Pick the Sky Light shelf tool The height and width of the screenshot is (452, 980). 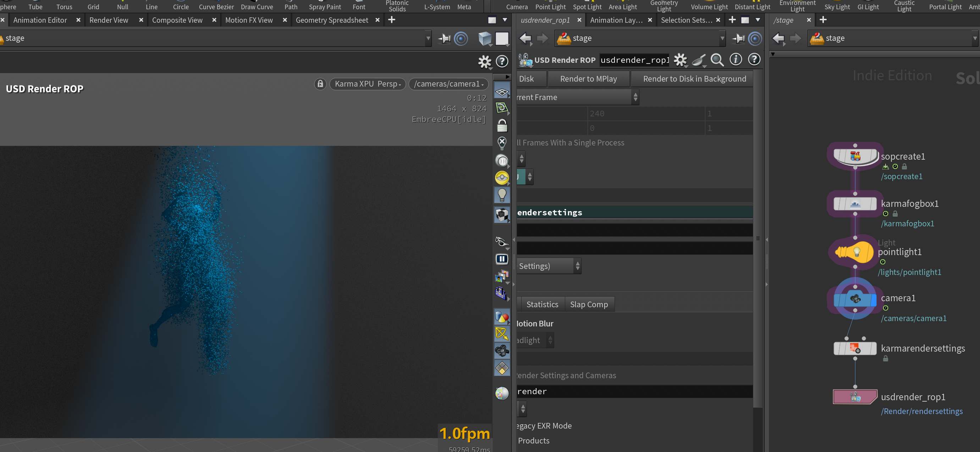(x=837, y=6)
